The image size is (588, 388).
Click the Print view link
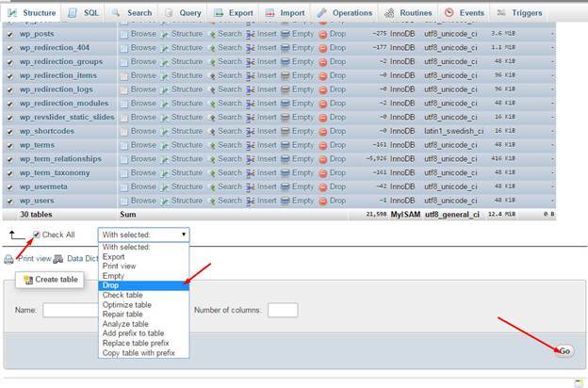click(35, 259)
